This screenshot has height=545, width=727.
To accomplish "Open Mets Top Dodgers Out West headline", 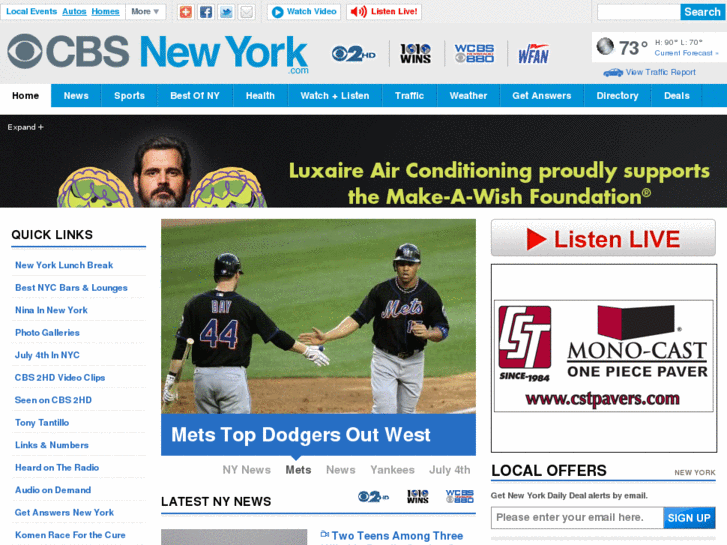I will tap(300, 435).
